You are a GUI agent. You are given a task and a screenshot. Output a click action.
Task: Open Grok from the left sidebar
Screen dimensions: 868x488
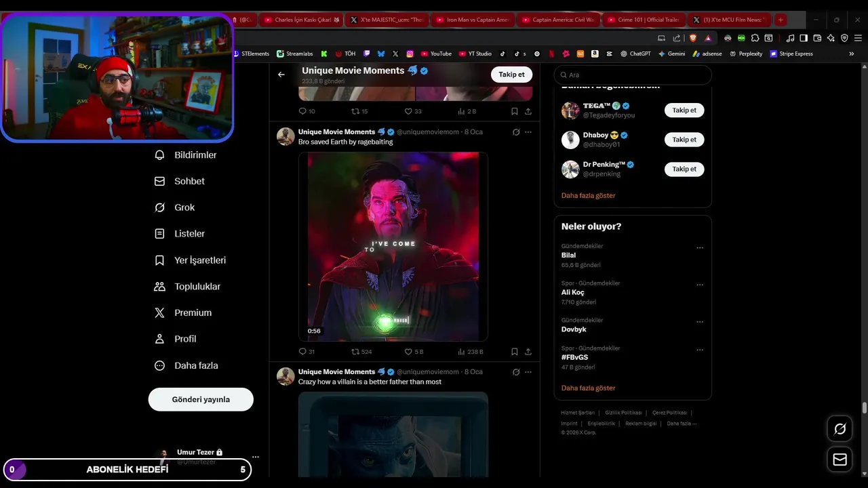175,207
